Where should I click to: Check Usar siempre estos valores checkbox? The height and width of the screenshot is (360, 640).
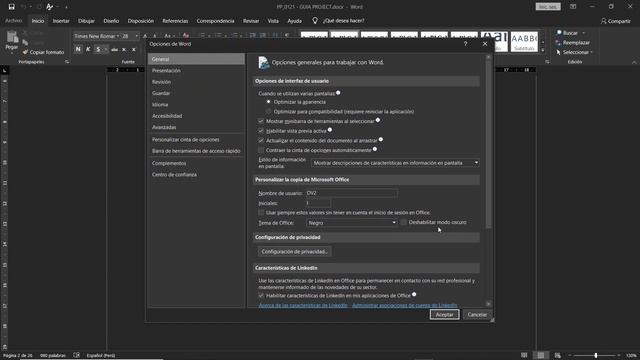pos(261,213)
